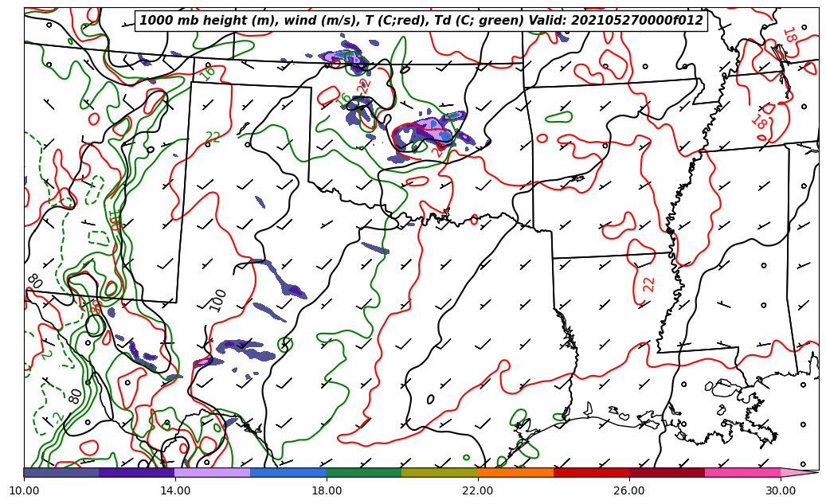The width and height of the screenshot is (826, 504).
Task: Click the 10.00 colorbar tick label
Action: [x=24, y=490]
